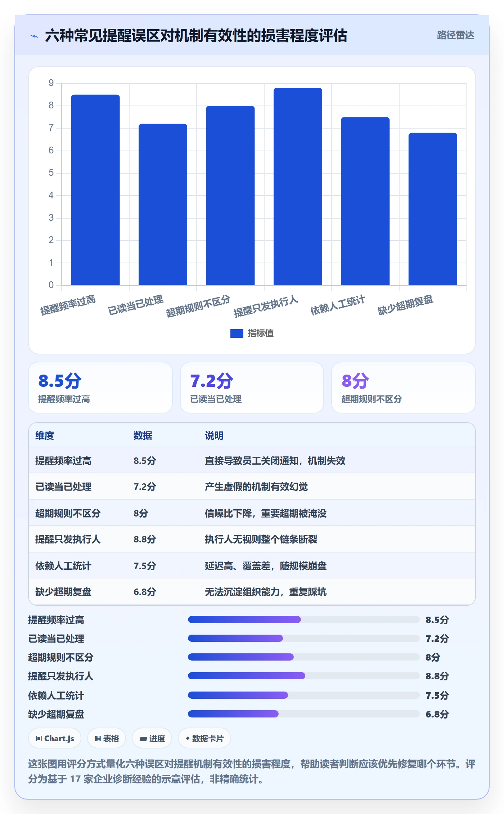Click the chart title 六种常见提醒误区
Image resolution: width=504 pixels, height=814 pixels.
click(x=196, y=36)
